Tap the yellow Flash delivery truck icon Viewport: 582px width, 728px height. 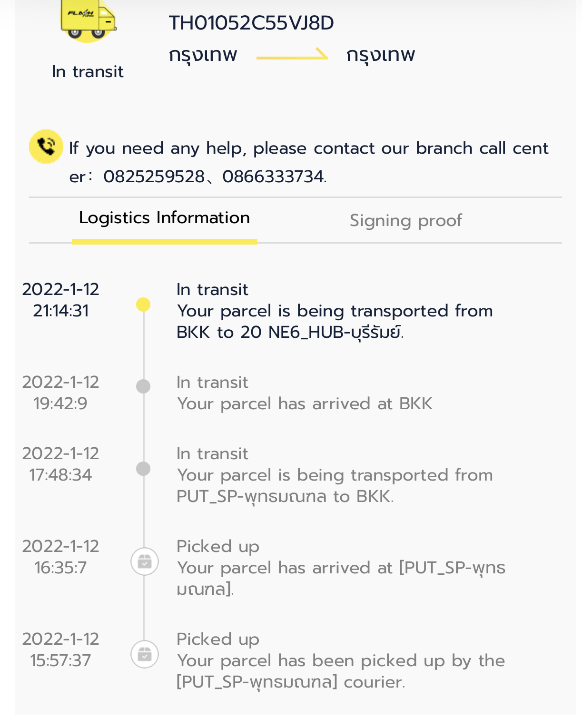(88, 19)
